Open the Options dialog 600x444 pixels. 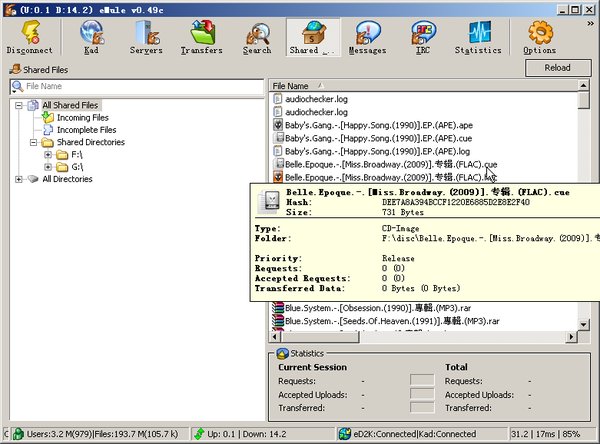click(540, 37)
